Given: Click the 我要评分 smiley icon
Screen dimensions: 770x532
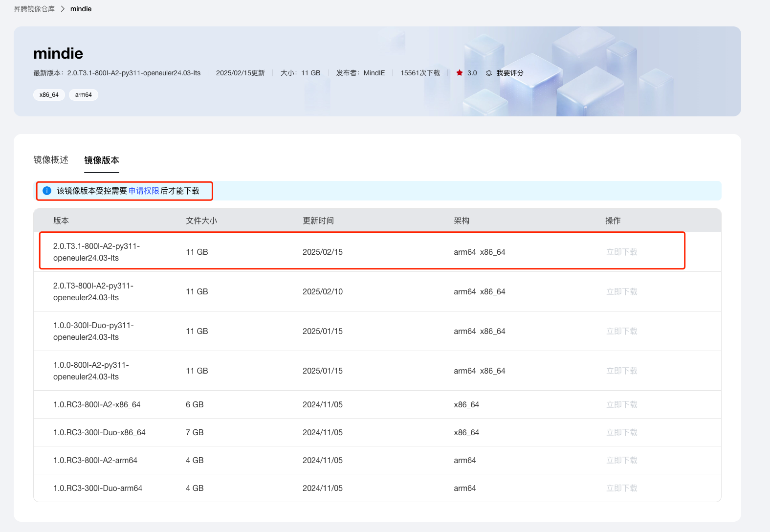Looking at the screenshot, I should pos(489,73).
